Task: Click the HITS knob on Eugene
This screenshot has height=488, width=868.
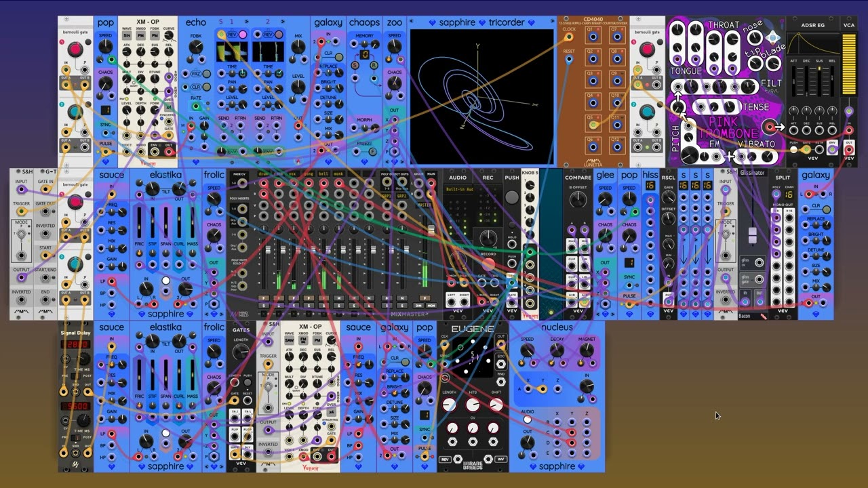Action: pos(473,405)
